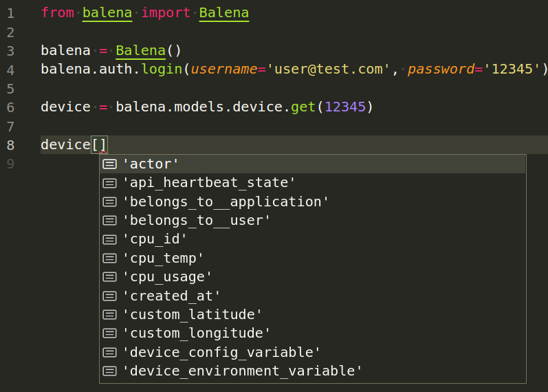Place cursor inside the device[] brackets
Viewport: 548px width, 392px height.
pos(100,145)
